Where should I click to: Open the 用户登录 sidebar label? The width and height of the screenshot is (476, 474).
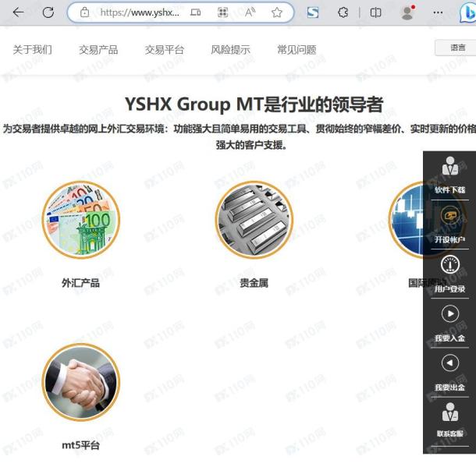[x=449, y=288]
